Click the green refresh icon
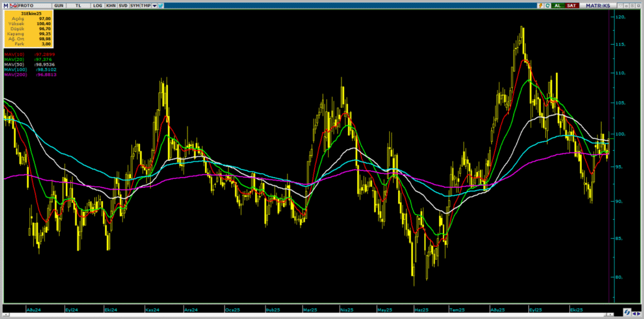The height and width of the screenshot is (319, 644). tap(548, 5)
